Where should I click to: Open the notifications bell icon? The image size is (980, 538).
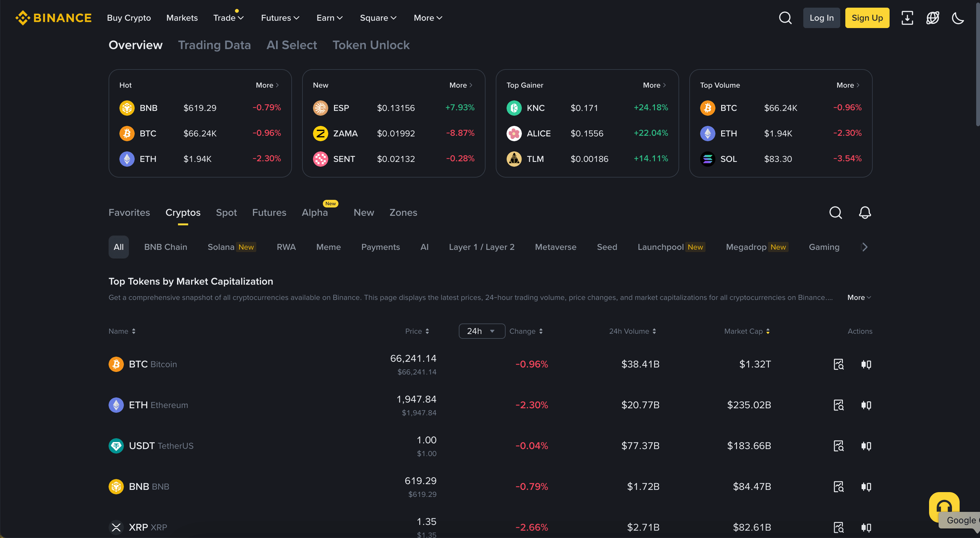865,213
